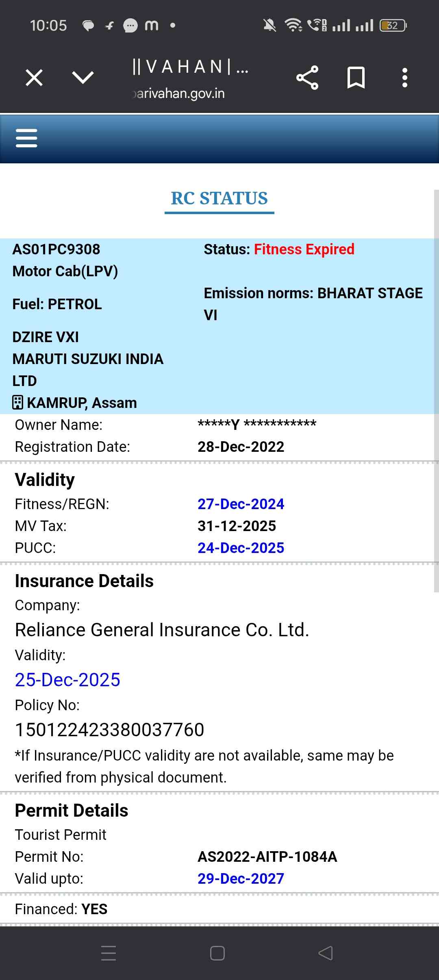Tap insurance validity date 25-Dec-2025

[x=67, y=680]
